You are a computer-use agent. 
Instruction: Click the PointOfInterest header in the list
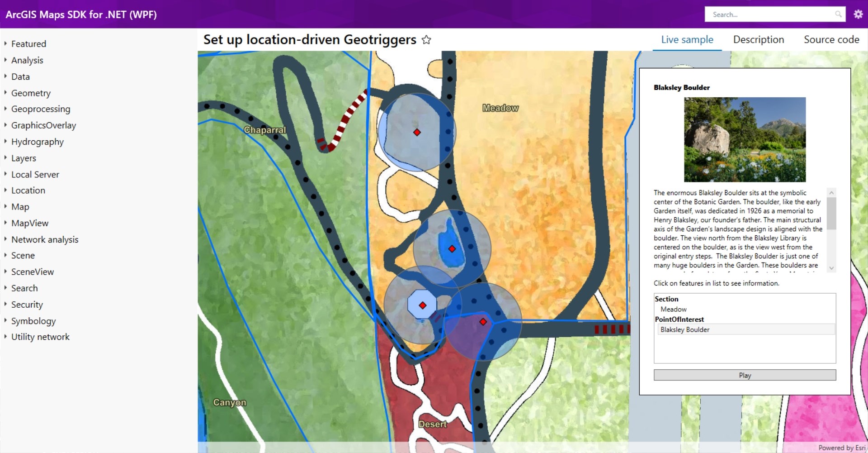pos(679,319)
